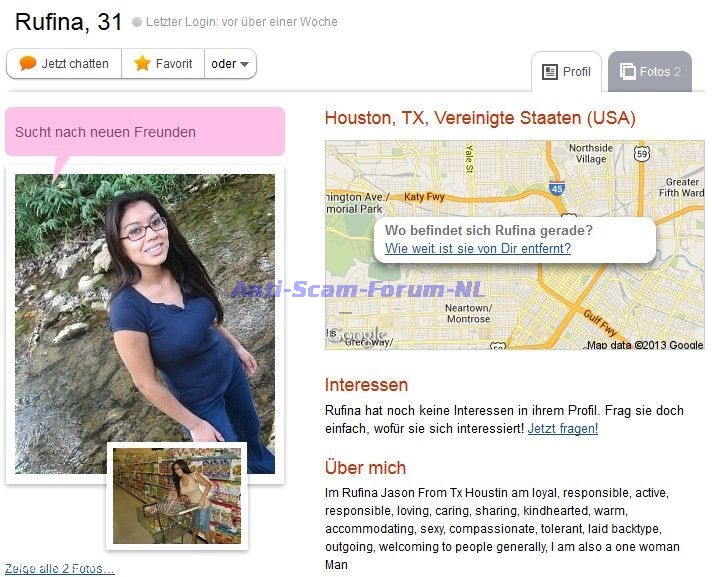Click the Profil tab page icon
712x577 pixels.
coord(550,72)
